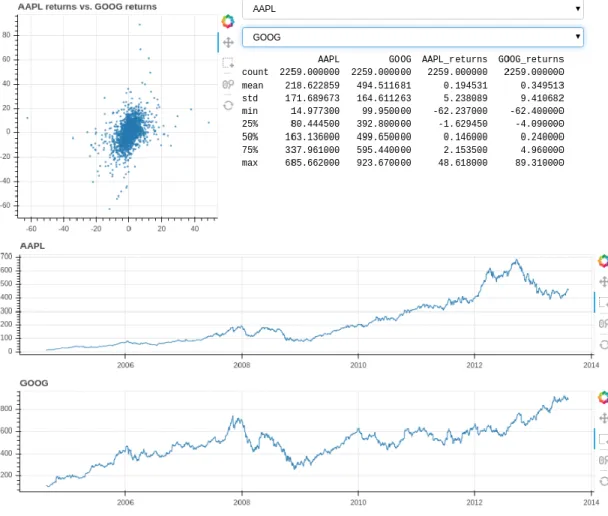This screenshot has height=516, width=608.
Task: Click the AAPL max value 685.662000
Action: click(x=312, y=163)
